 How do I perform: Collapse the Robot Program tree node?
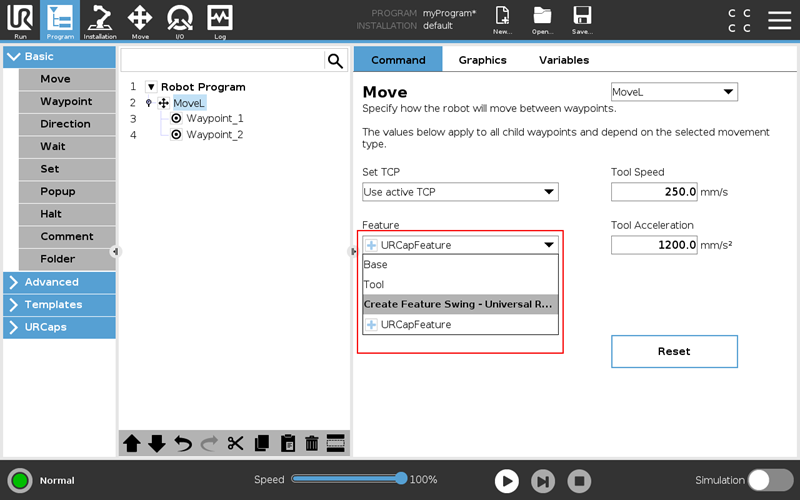point(151,87)
